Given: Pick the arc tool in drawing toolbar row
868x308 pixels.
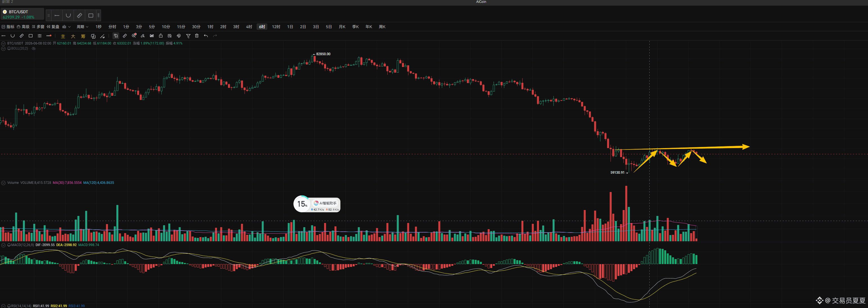Looking at the screenshot, I should (x=12, y=36).
